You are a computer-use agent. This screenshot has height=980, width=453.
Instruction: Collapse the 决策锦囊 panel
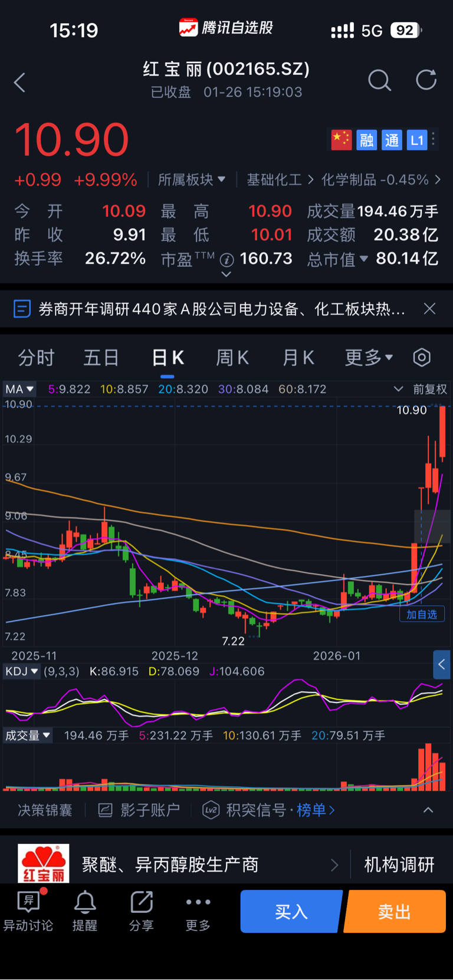[428, 810]
